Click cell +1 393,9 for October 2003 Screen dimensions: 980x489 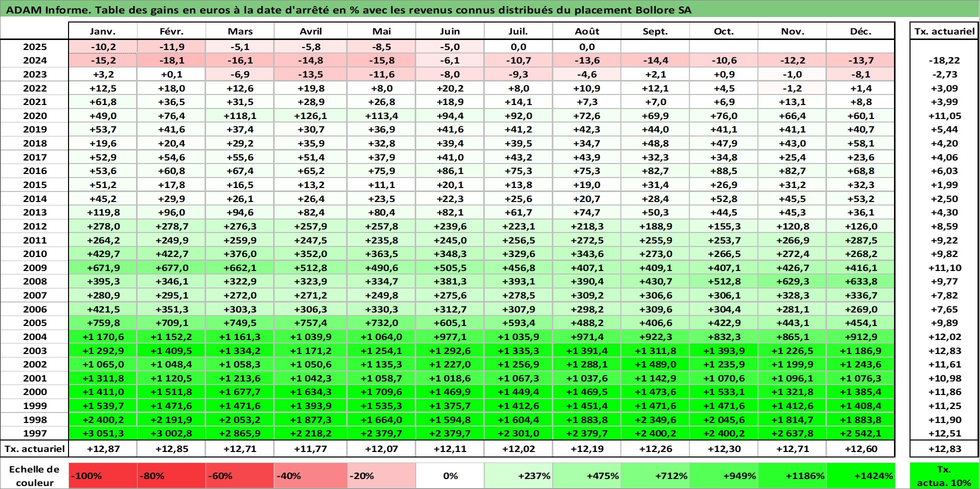(724, 351)
